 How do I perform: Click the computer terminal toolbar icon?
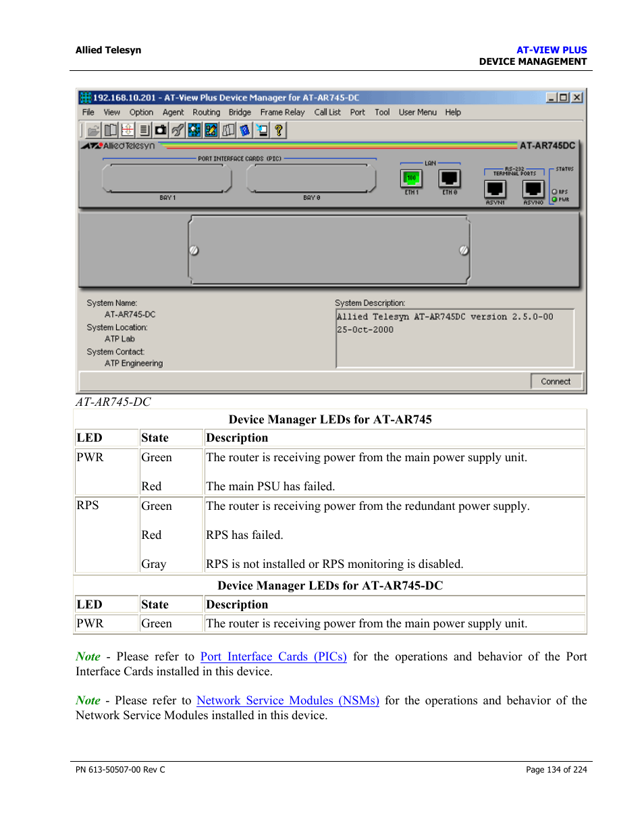click(x=262, y=130)
